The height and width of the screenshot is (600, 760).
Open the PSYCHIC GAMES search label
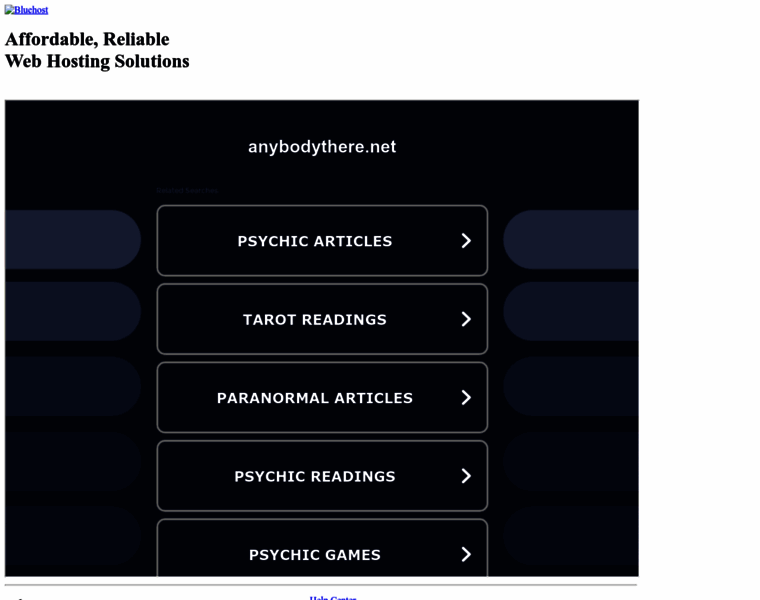coord(314,555)
